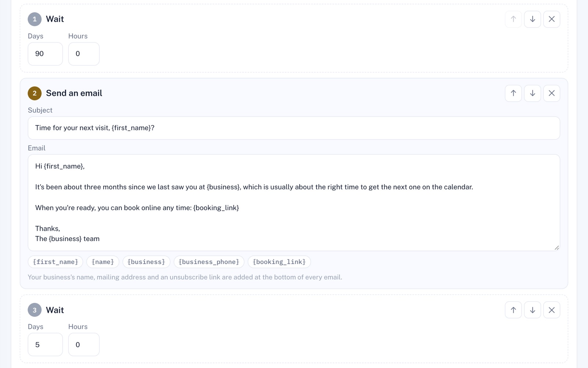Click inside the Email body textarea

point(294,203)
